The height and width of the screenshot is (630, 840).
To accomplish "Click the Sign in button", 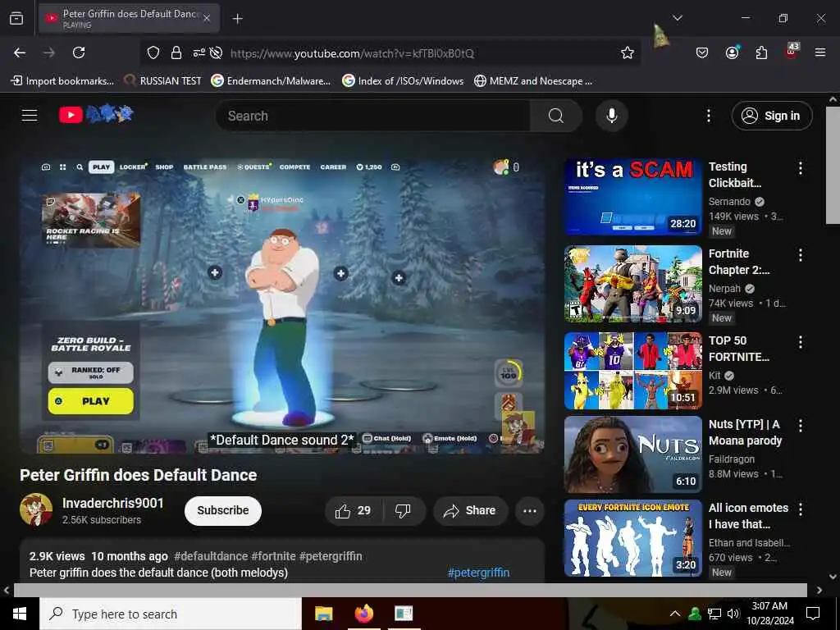I will tap(772, 116).
